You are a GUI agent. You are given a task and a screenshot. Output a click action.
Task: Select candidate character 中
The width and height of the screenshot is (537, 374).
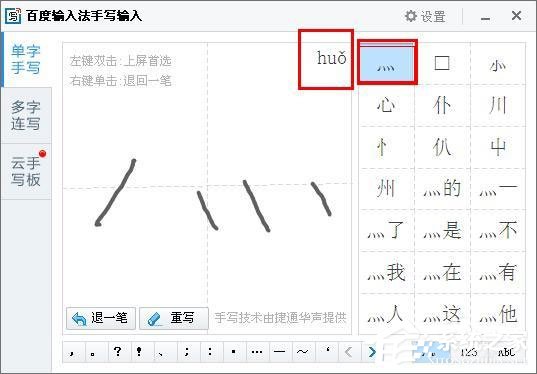coord(498,147)
